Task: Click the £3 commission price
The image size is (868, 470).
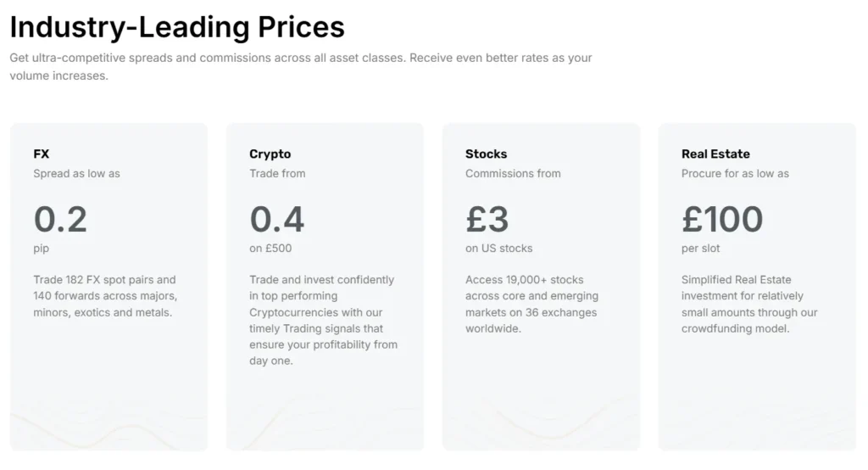Action: point(487,219)
